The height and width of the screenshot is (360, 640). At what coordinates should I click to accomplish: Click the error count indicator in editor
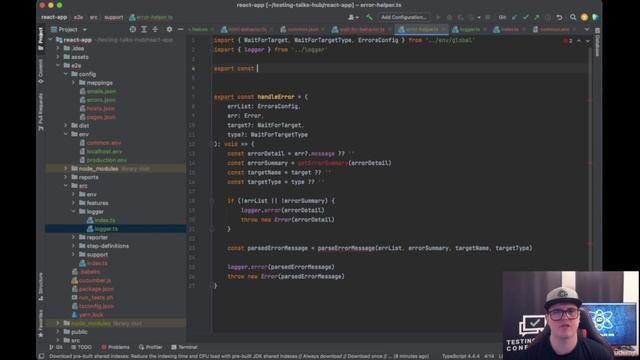click(568, 41)
